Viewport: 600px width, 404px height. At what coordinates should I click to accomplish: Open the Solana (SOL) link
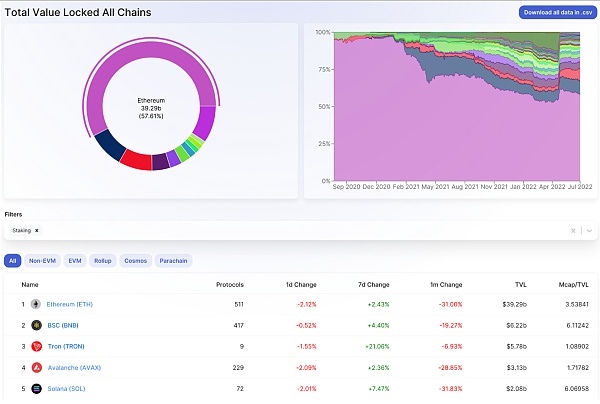[x=66, y=389]
